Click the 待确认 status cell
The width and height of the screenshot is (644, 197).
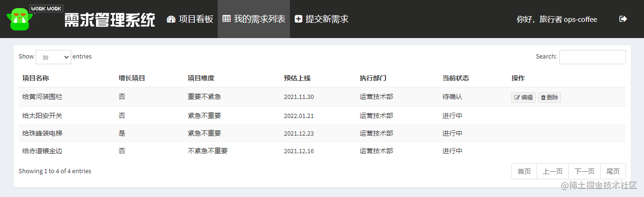click(452, 97)
